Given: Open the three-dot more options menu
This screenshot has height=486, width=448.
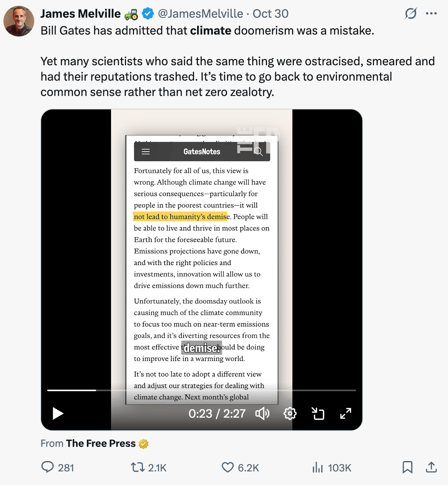Looking at the screenshot, I should pyautogui.click(x=431, y=13).
